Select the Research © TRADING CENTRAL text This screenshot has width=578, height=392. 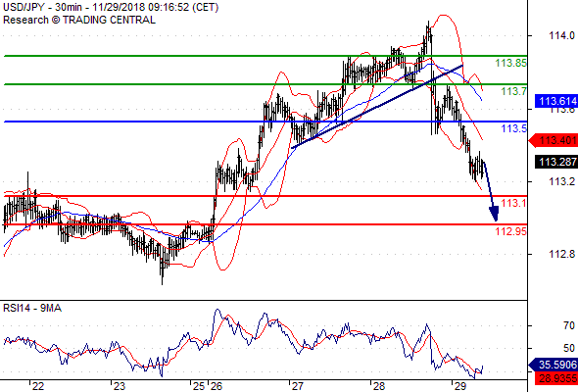point(79,20)
